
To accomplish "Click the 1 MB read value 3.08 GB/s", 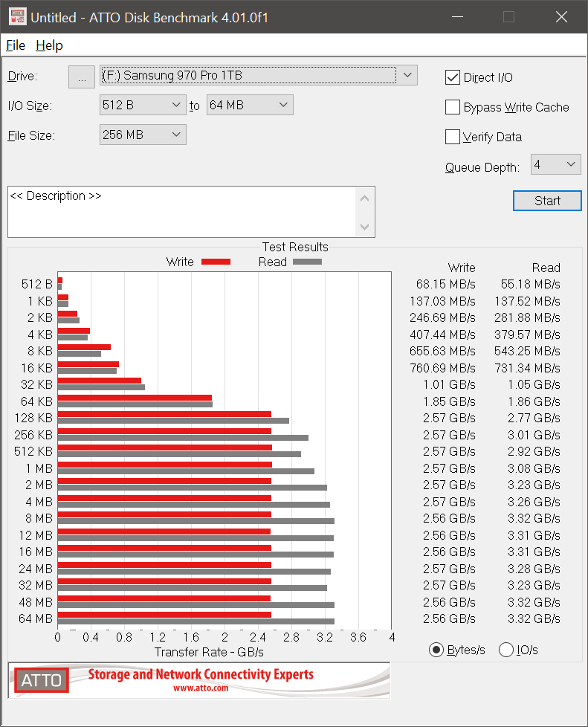I will point(534,468).
